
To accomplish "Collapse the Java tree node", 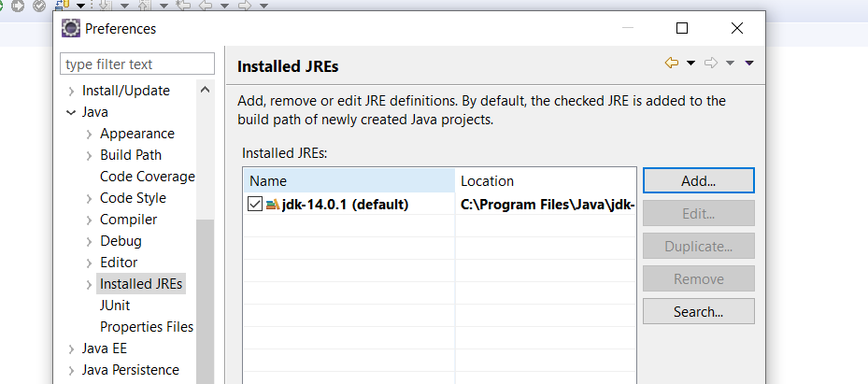I will (71, 113).
